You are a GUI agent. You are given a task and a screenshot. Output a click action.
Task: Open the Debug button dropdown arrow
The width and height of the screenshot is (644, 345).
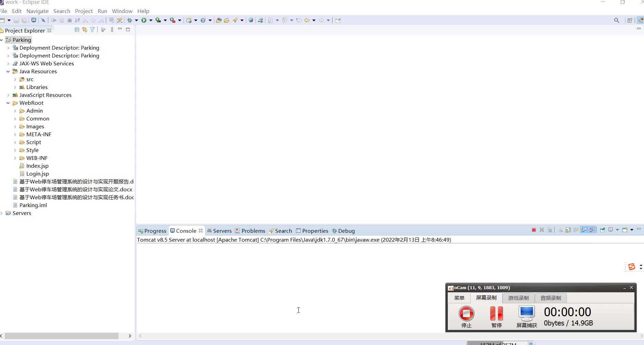[x=136, y=20]
